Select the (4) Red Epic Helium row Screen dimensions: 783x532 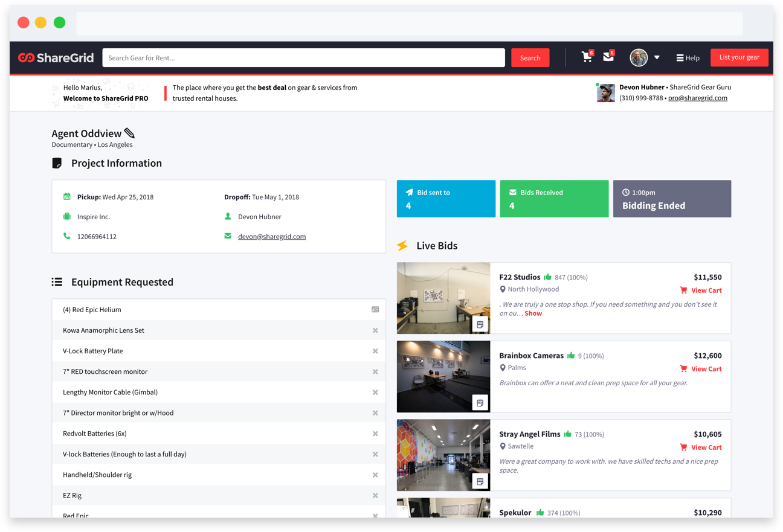pyautogui.click(x=219, y=310)
